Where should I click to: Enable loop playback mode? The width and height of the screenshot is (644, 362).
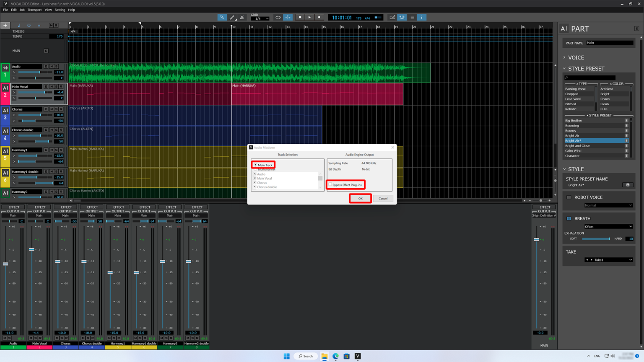[278, 17]
